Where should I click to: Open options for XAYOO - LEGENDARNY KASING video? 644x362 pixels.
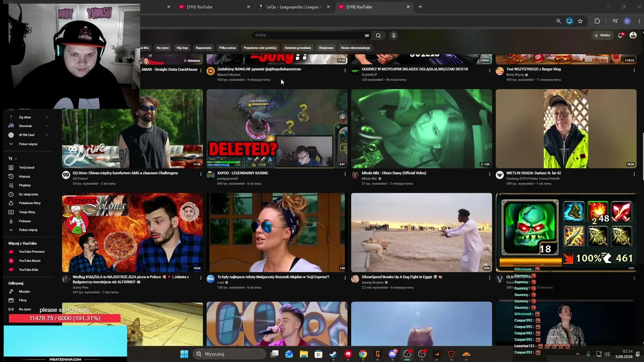[345, 174]
